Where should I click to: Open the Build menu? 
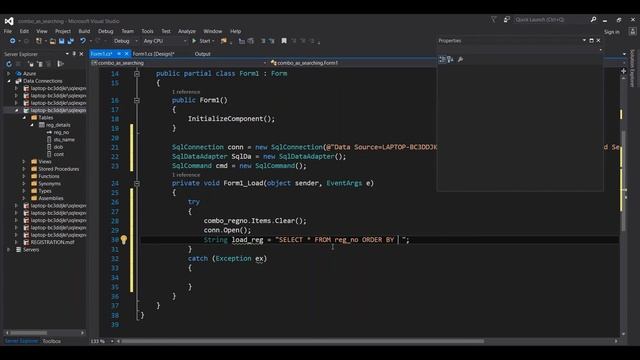coord(84,31)
